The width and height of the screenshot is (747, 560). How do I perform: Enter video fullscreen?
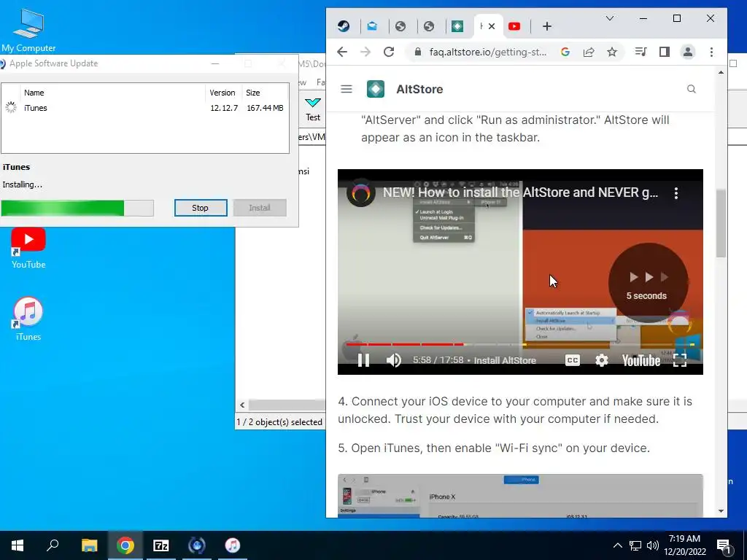pos(680,360)
